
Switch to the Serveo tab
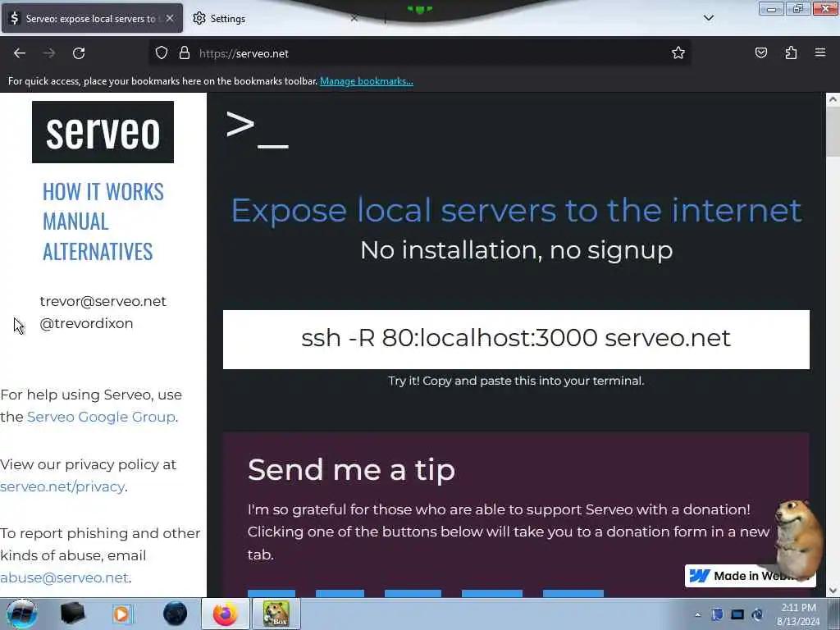pos(92,18)
